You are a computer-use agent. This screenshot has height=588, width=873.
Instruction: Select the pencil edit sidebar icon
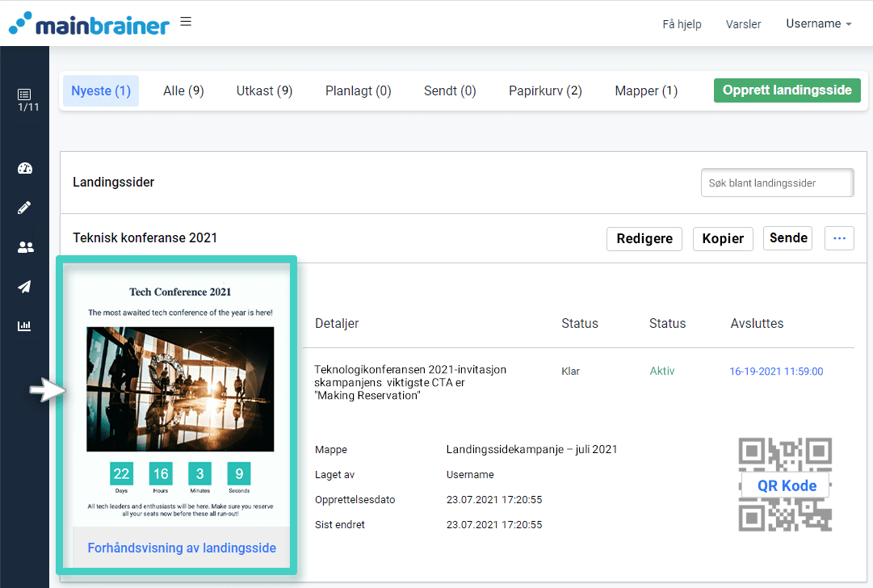pyautogui.click(x=24, y=208)
